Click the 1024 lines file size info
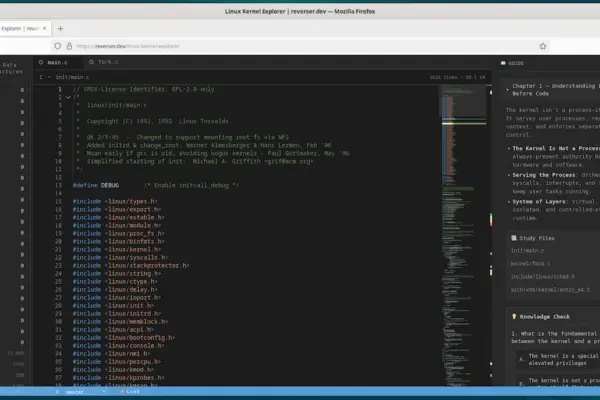600x400 pixels. point(457,77)
